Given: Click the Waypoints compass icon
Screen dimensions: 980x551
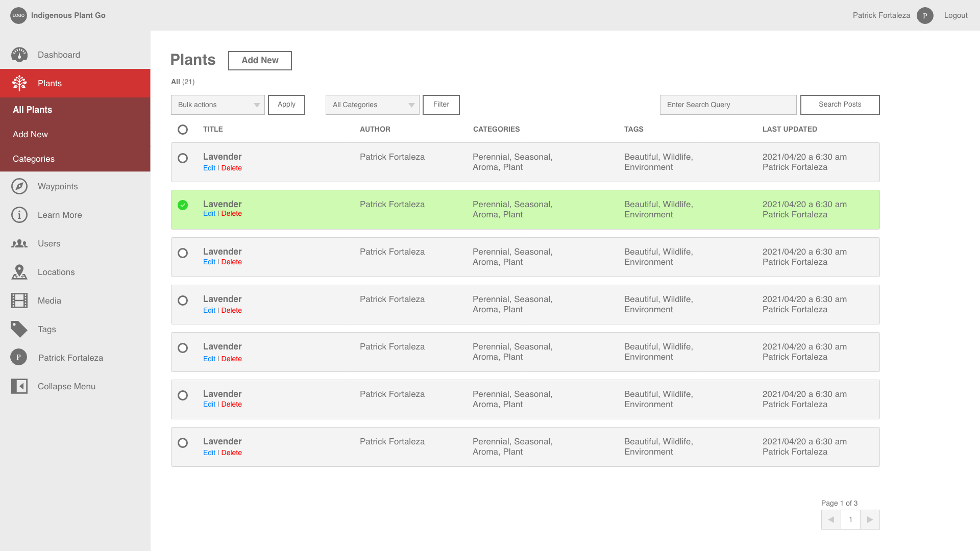Looking at the screenshot, I should [19, 186].
